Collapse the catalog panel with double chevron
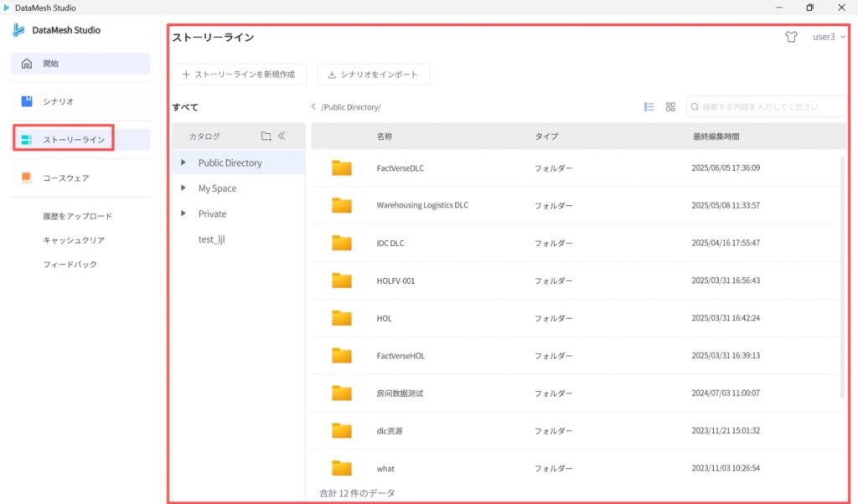Screen dimensions: 858x504 [x=282, y=136]
